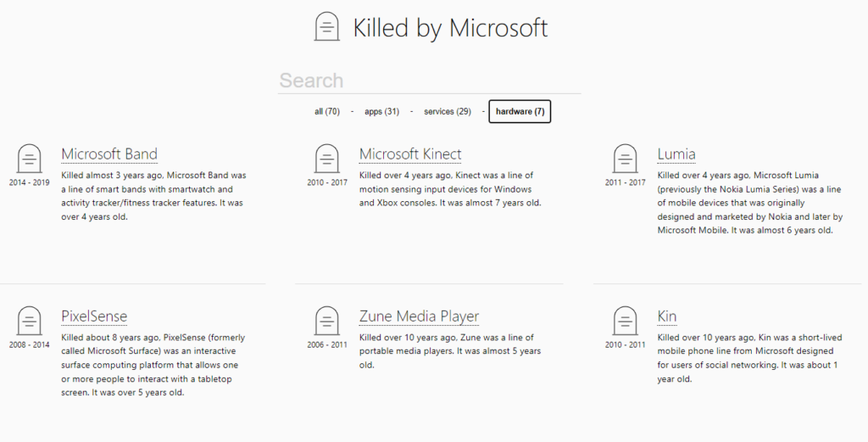The height and width of the screenshot is (442, 868).
Task: Click the Microsoft Band tombstone icon
Action: tap(30, 159)
